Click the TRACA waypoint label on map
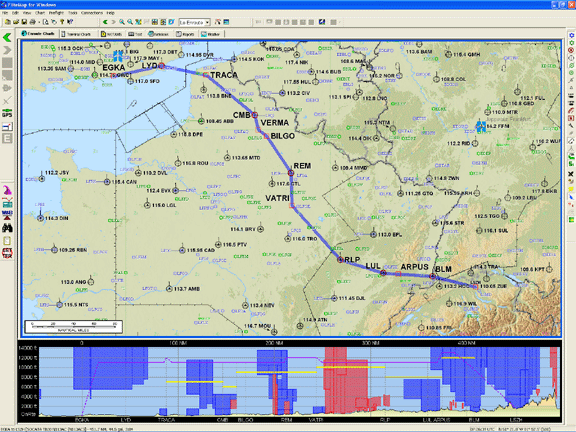Screen dimensions: 576x432 [x=224, y=75]
